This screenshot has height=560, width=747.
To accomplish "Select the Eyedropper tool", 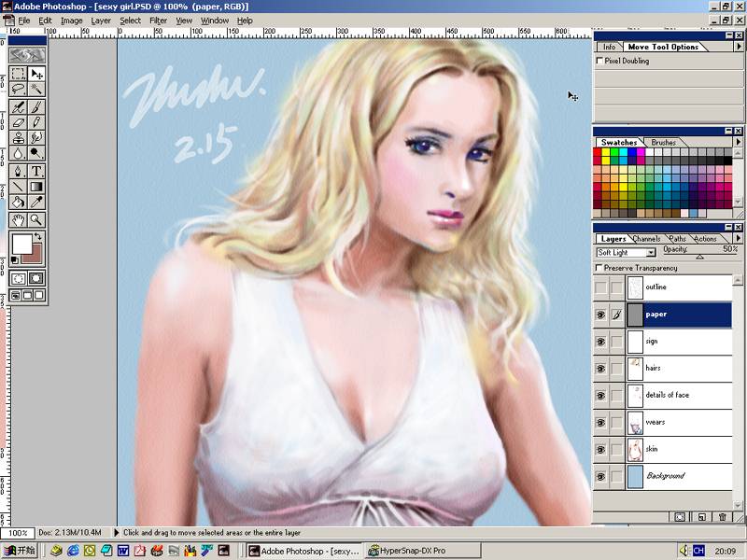I will coord(36,202).
